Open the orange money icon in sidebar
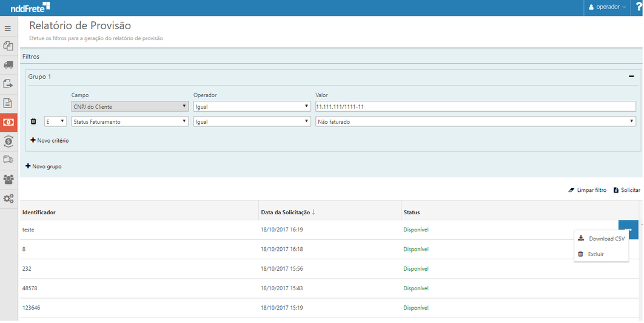 [x=8, y=122]
